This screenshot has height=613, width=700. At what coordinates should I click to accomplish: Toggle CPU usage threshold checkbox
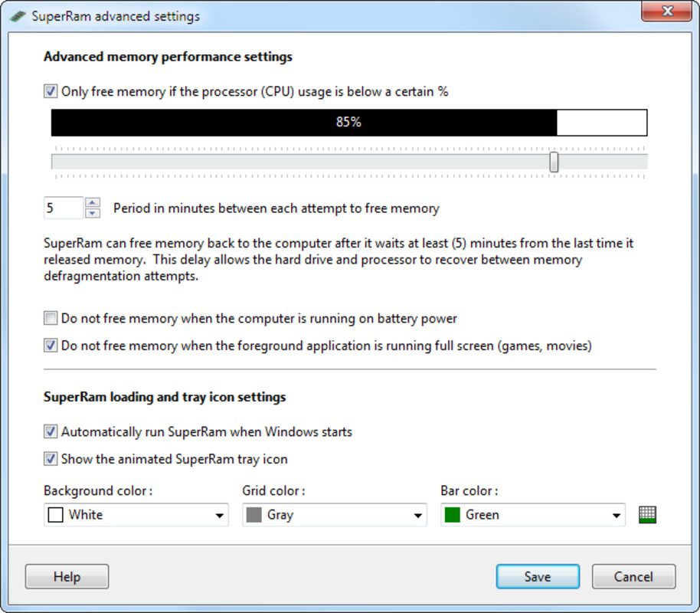click(x=51, y=91)
